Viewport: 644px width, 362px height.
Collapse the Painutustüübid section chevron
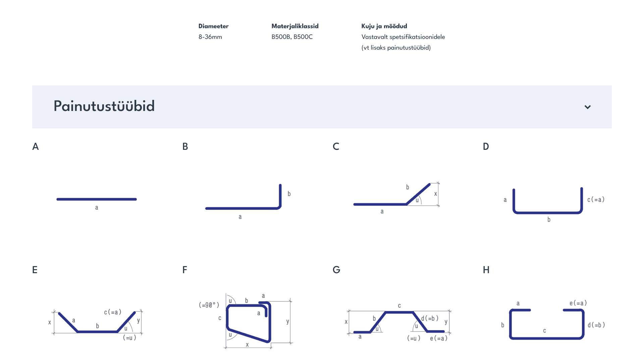tap(587, 107)
